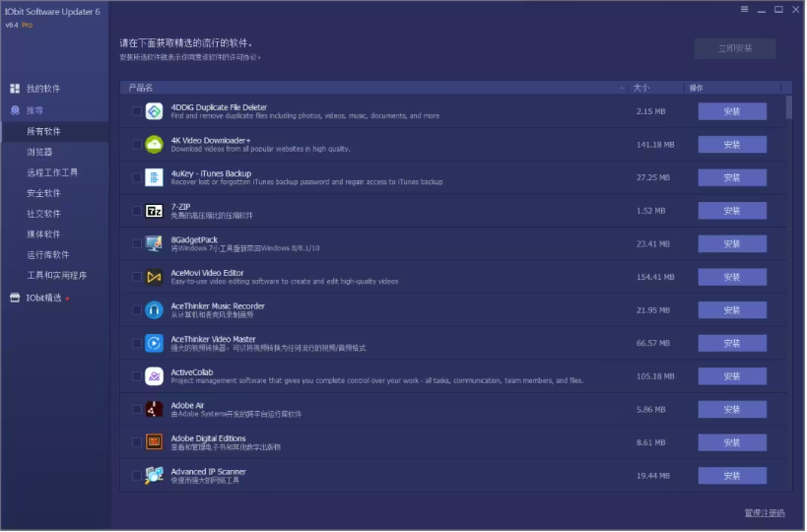Image resolution: width=807 pixels, height=532 pixels.
Task: Click the 4uKey iTunes Backup icon
Action: (154, 178)
